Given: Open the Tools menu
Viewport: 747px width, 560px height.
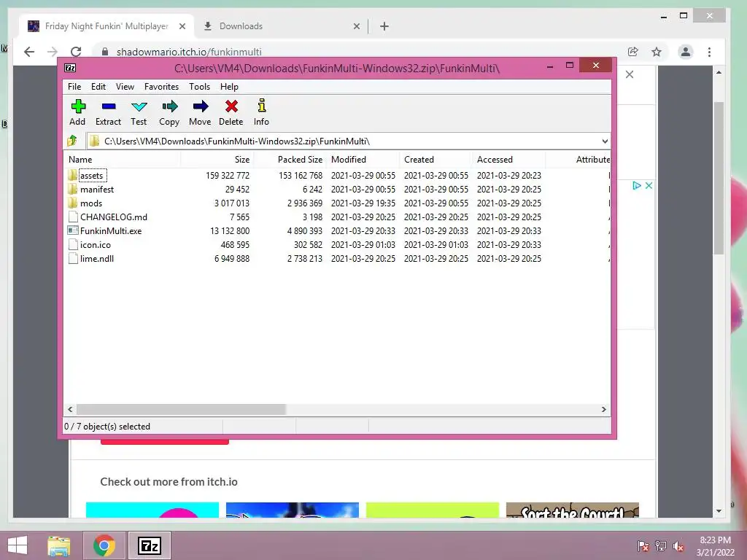Looking at the screenshot, I should [x=200, y=87].
